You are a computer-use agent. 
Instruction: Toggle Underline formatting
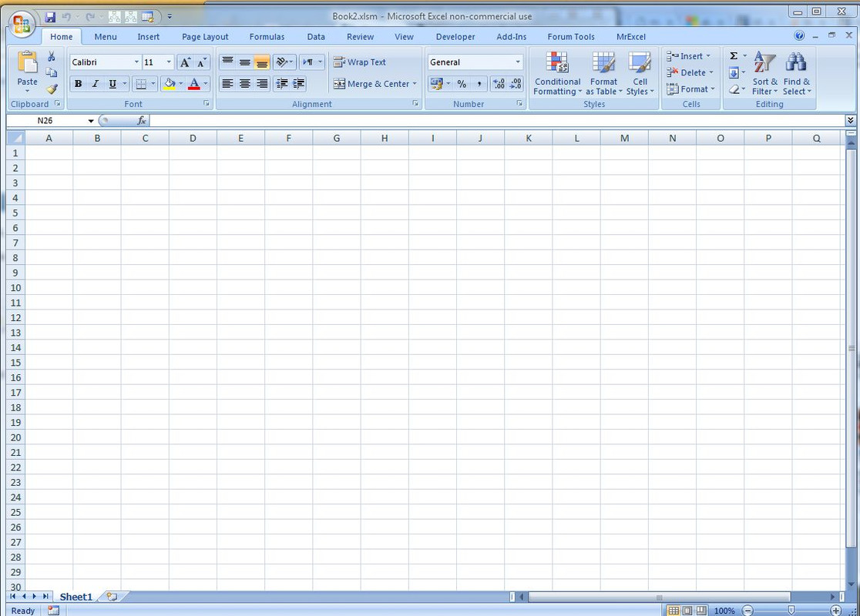pyautogui.click(x=113, y=84)
